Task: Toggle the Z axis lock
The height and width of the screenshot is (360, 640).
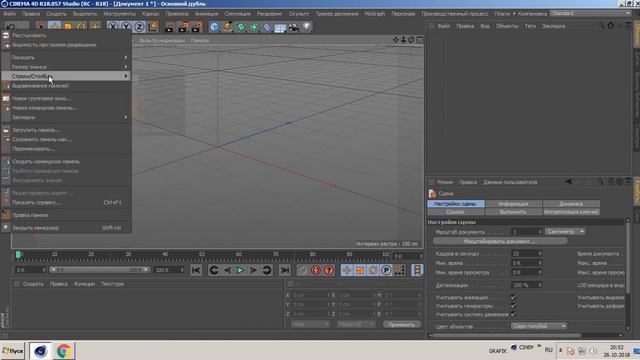Action: pyautogui.click(x=139, y=27)
